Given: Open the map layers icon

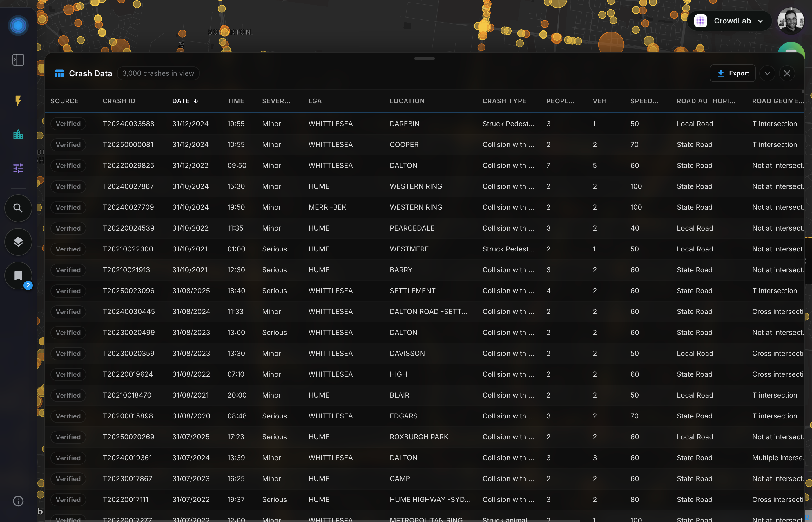Looking at the screenshot, I should coord(18,242).
